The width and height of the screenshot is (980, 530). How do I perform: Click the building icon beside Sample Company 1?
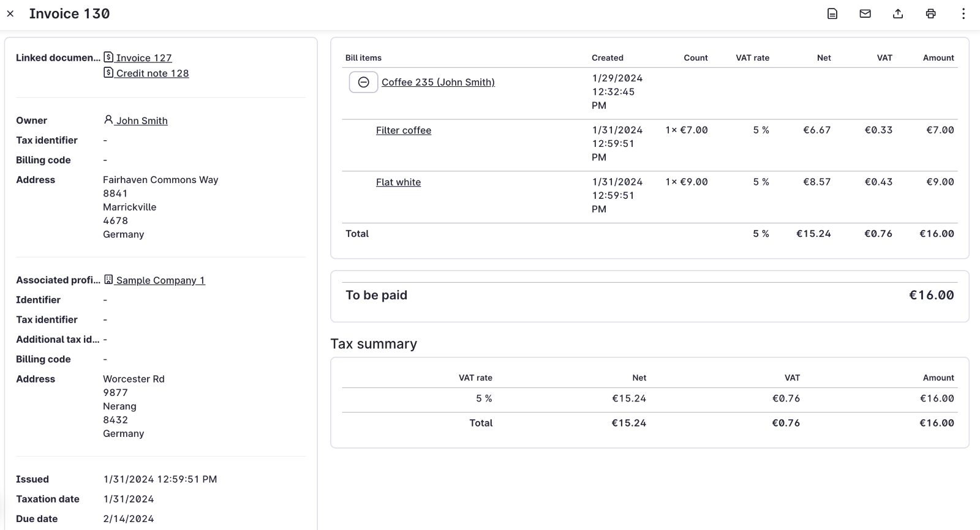[108, 280]
